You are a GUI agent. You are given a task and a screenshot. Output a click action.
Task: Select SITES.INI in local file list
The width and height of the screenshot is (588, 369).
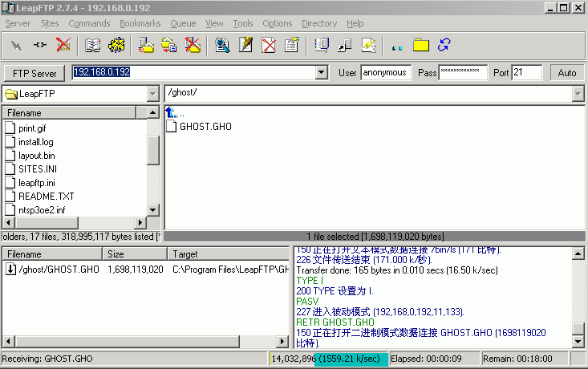(x=38, y=168)
